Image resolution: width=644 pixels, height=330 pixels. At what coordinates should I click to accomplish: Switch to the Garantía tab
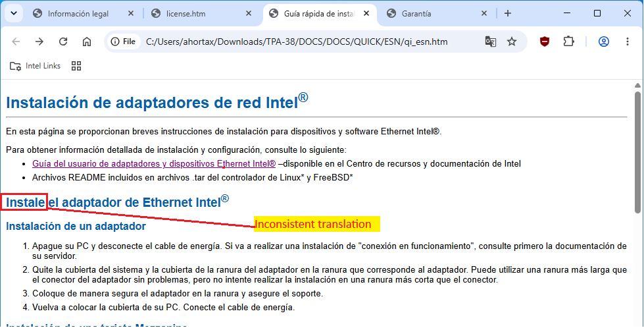click(416, 14)
